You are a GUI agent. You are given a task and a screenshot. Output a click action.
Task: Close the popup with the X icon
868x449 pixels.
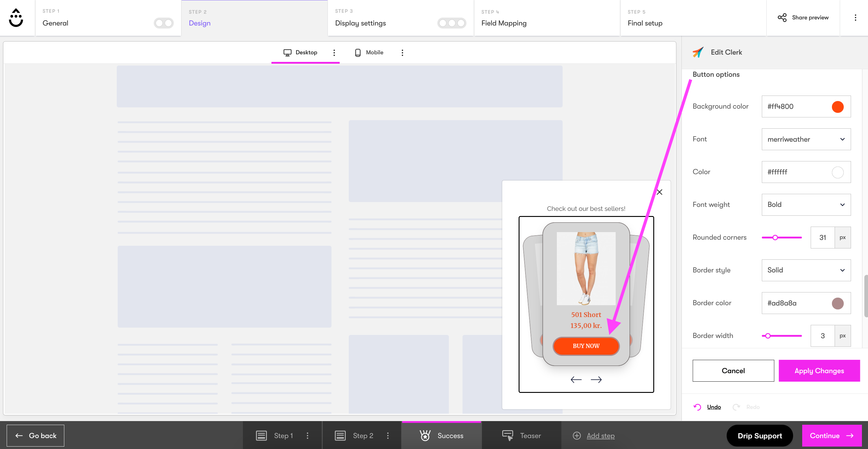[x=659, y=192]
